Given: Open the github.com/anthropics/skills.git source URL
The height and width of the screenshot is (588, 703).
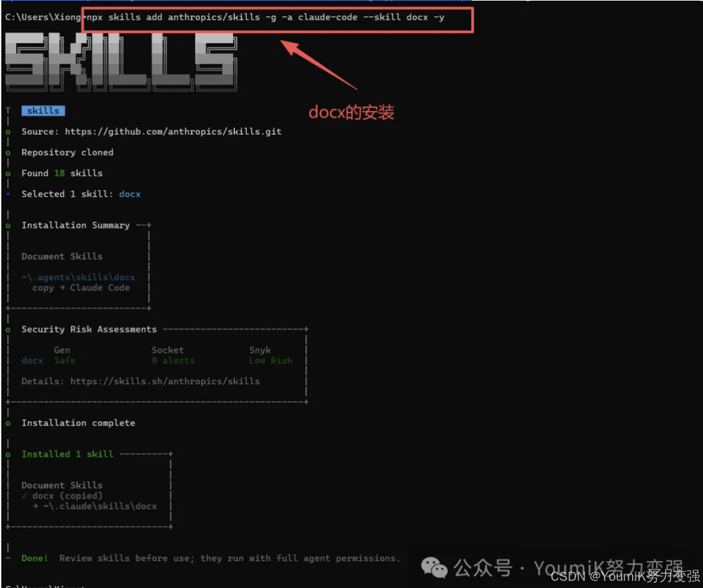Looking at the screenshot, I should [173, 132].
